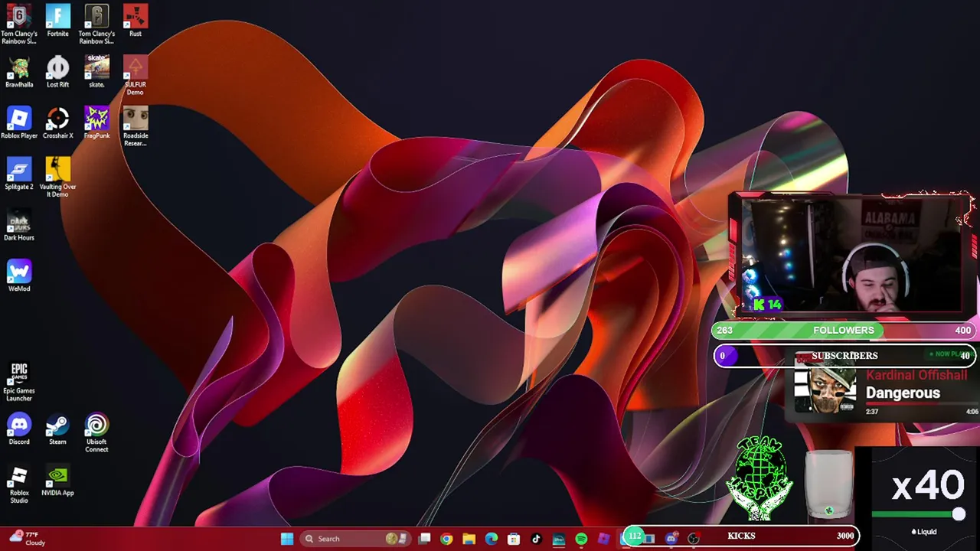The width and height of the screenshot is (980, 551).
Task: Open Rainbow Six shortcut with tan icon
Action: click(96, 24)
